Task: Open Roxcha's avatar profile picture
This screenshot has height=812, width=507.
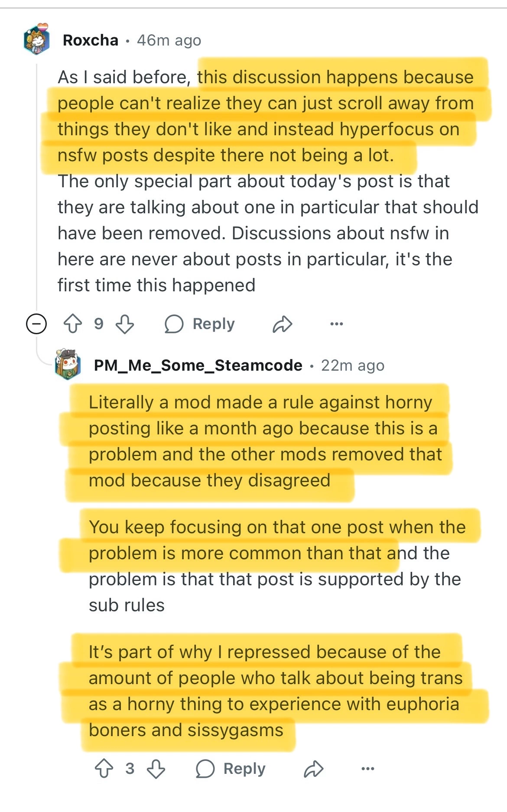Action: point(36,40)
